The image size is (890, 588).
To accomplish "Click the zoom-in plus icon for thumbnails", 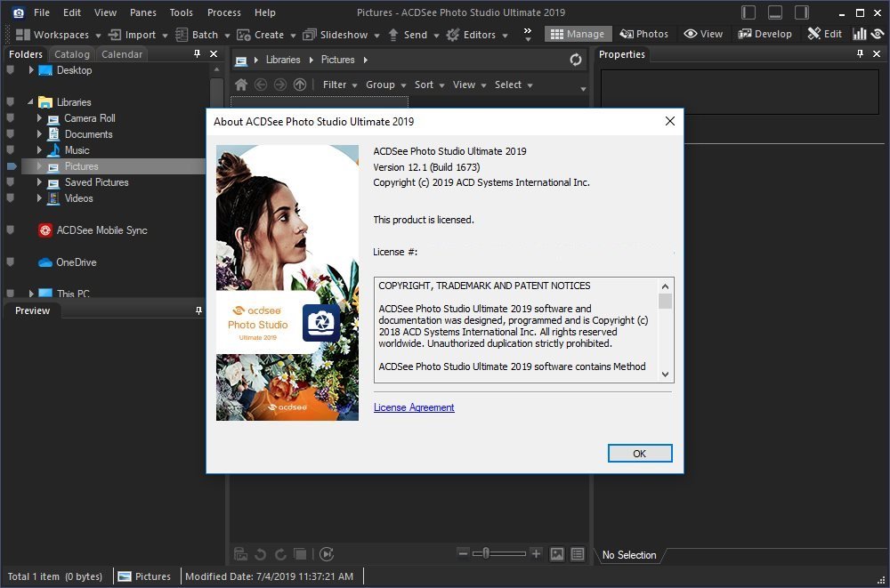I will 536,553.
